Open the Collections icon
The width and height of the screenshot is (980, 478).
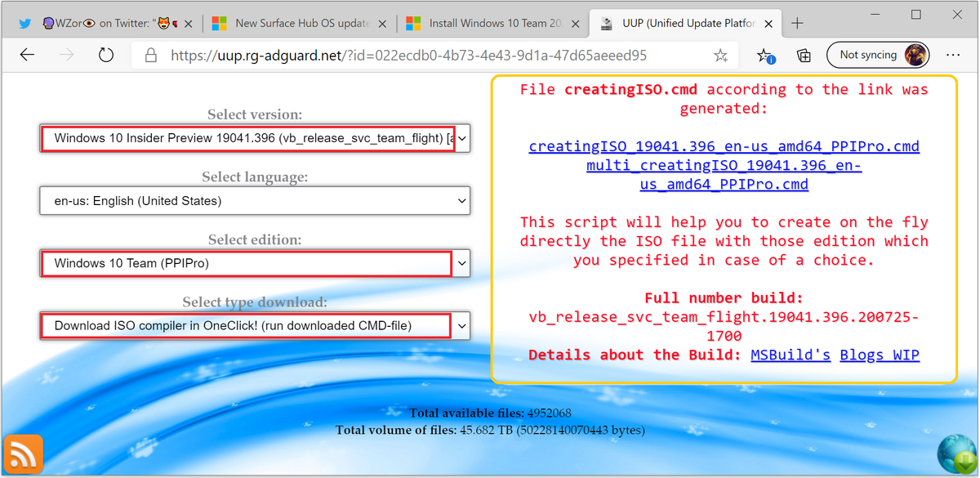click(x=804, y=56)
